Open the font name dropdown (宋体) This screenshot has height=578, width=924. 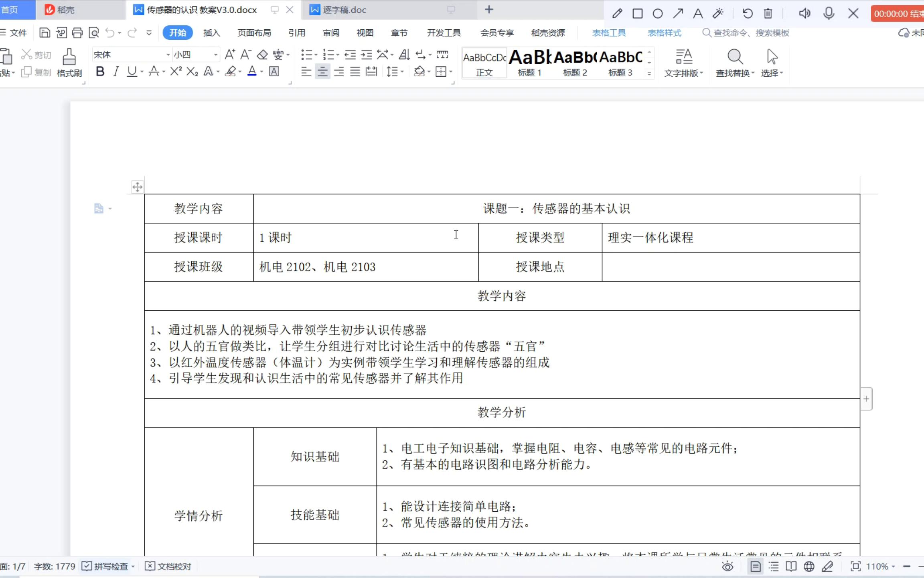(168, 55)
